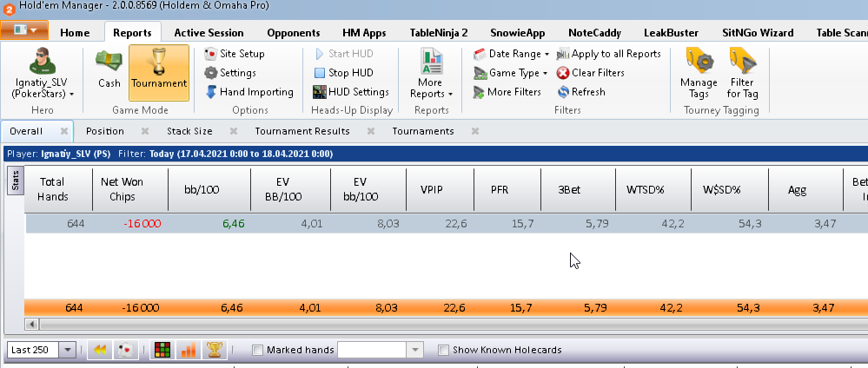Viewport: 868px width, 368px height.
Task: Sort by Net Won Chips column
Action: (130, 189)
